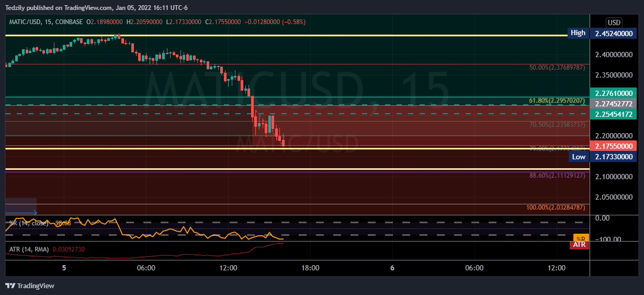The height and width of the screenshot is (295, 644).
Task: Click the gray 2.27452772 price label
Action: click(614, 103)
